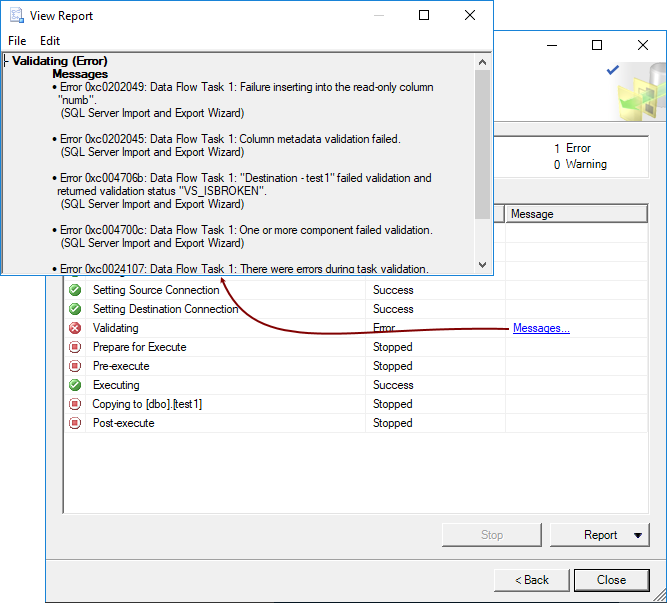Click the '0 Warning' summary text

tap(580, 164)
